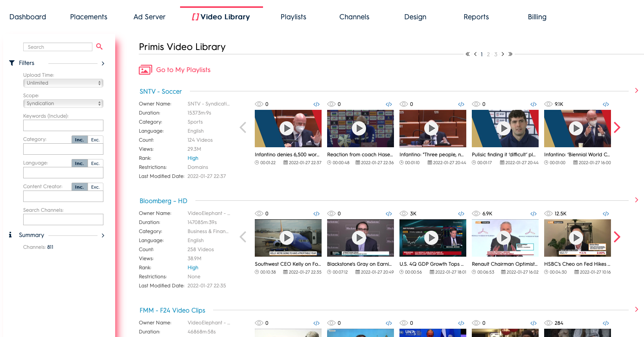Get embed code for Renault Chairman video
This screenshot has height=337, width=644.
tap(534, 214)
